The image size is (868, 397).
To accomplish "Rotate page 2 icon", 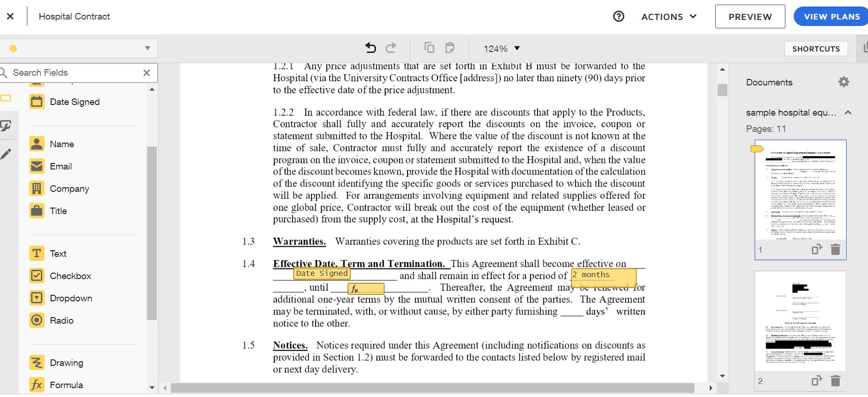I will tap(816, 381).
